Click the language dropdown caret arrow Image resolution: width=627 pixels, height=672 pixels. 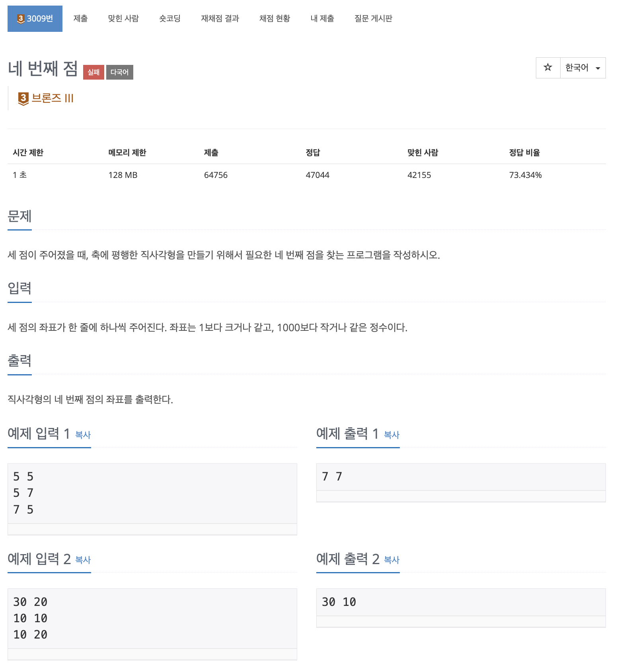[x=598, y=68]
